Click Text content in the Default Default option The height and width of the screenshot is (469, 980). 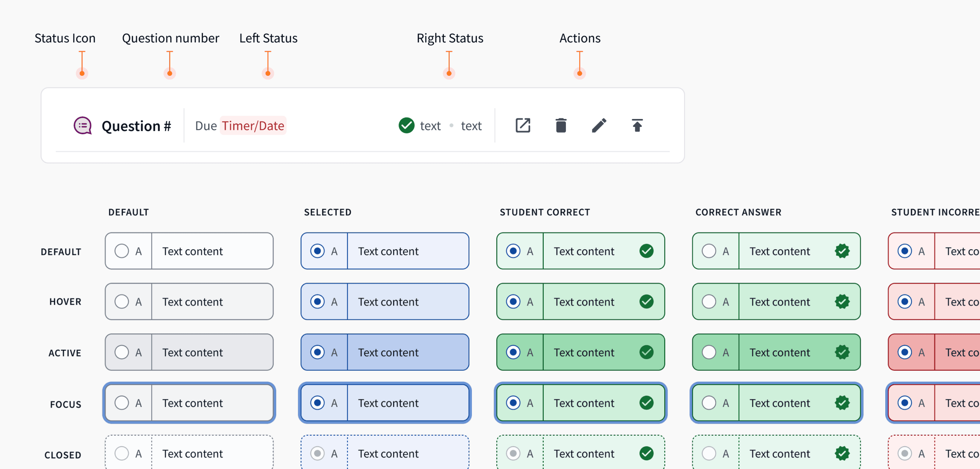pyautogui.click(x=192, y=251)
